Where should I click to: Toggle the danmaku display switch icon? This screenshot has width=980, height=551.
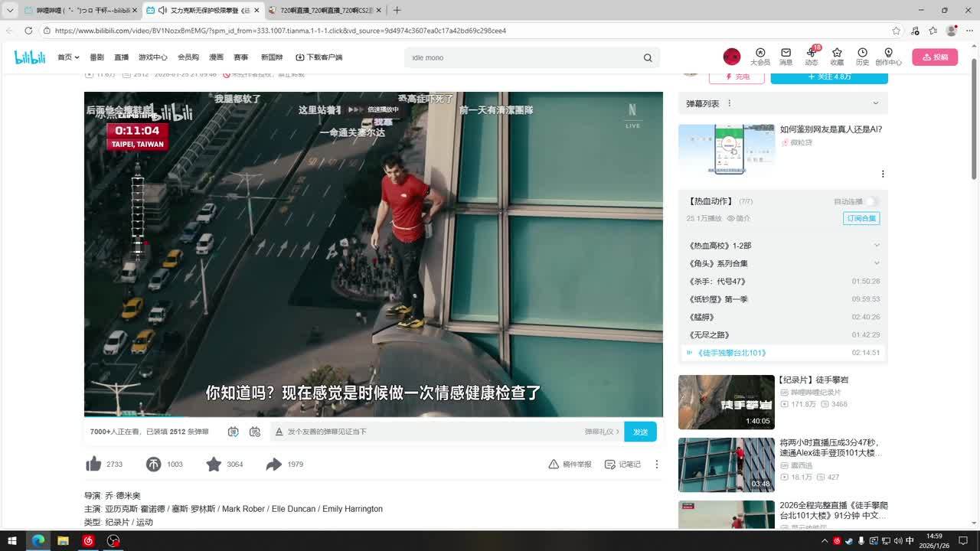pos(234,432)
